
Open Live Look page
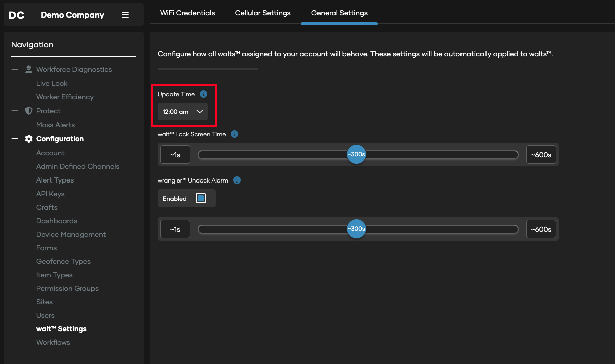point(52,83)
